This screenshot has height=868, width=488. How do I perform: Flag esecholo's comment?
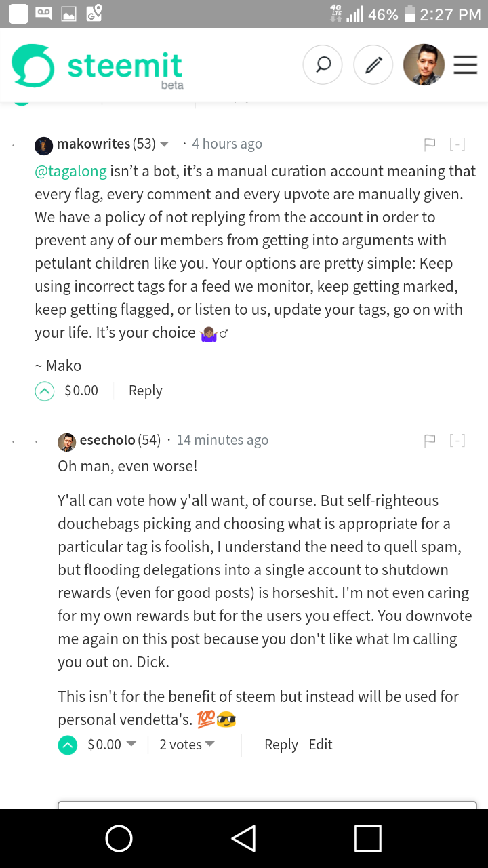pos(429,440)
